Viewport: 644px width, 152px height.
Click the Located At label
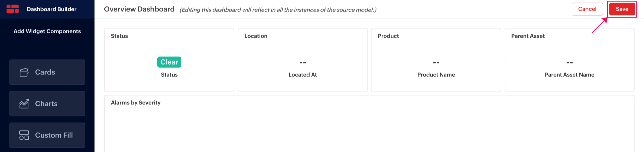coord(302,75)
